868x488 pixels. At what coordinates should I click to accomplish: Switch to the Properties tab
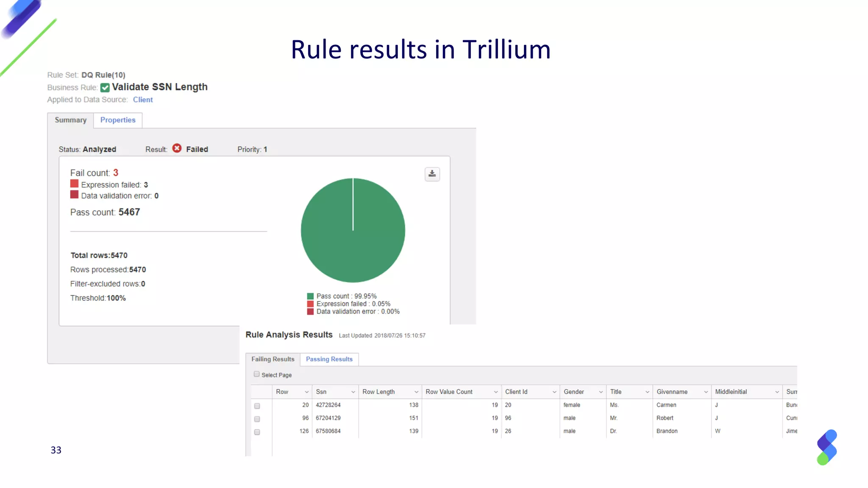118,120
